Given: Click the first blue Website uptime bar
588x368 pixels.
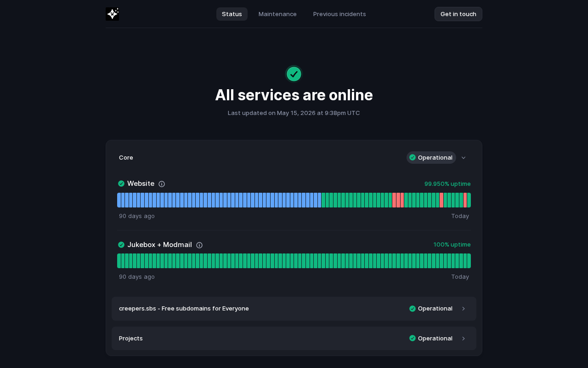Looking at the screenshot, I should 119,200.
